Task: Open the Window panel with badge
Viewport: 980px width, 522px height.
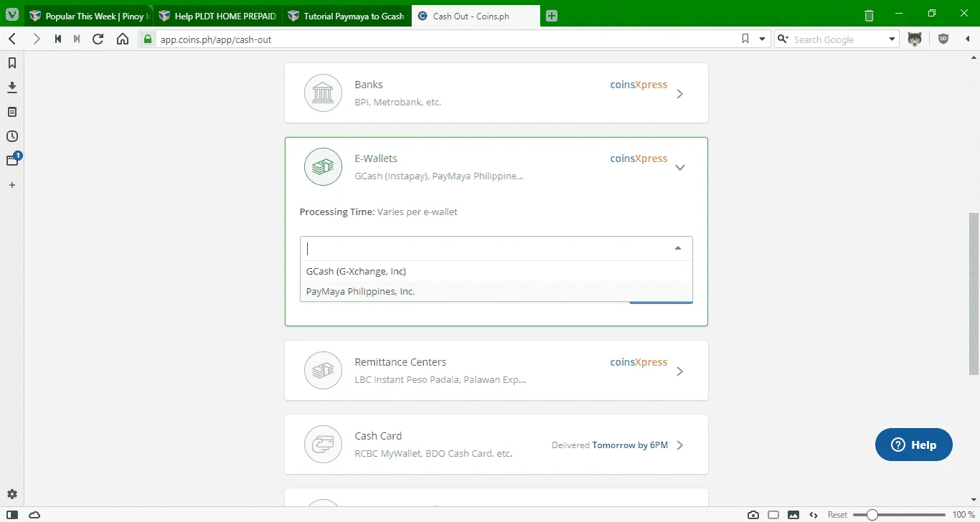Action: coord(13,160)
